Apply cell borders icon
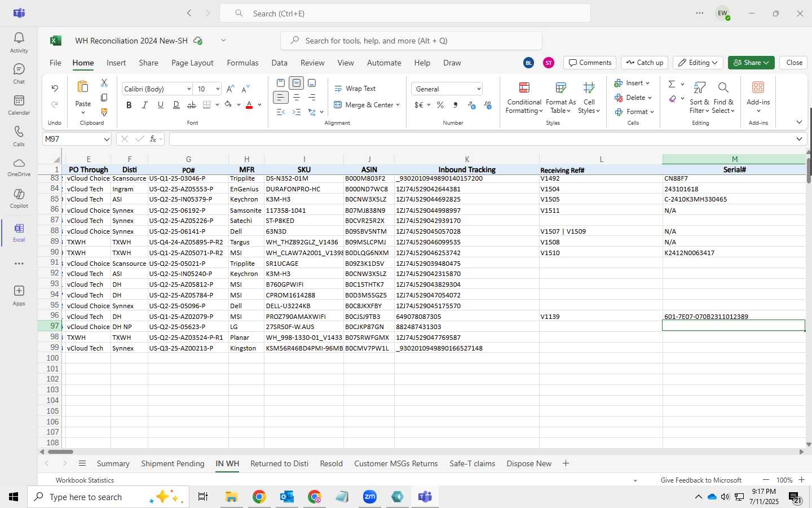This screenshot has width=812, height=508. (x=206, y=105)
